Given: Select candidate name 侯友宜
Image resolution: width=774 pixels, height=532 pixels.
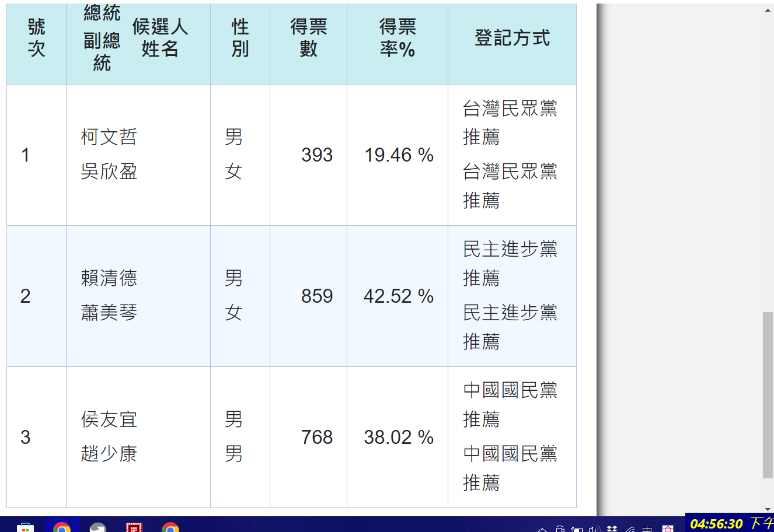Looking at the screenshot, I should 109,419.
